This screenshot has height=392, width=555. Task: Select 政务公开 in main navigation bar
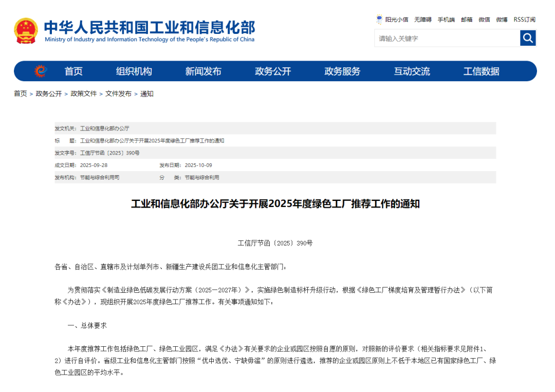[x=272, y=71]
